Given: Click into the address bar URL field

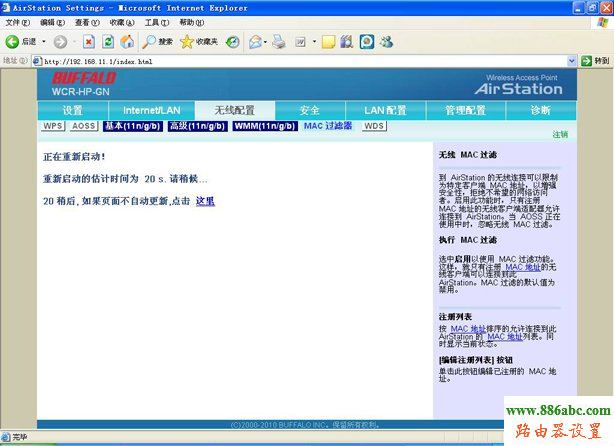Looking at the screenshot, I should (x=300, y=61).
